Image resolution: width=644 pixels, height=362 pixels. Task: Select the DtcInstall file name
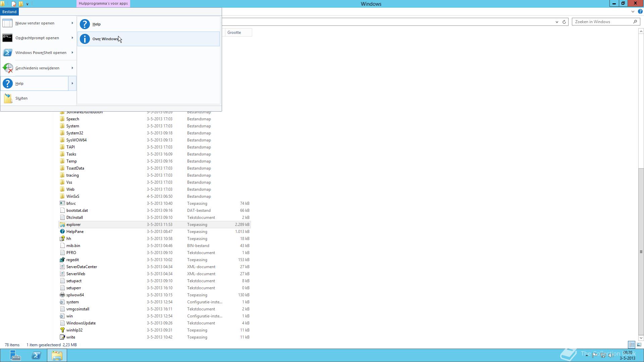pyautogui.click(x=74, y=218)
